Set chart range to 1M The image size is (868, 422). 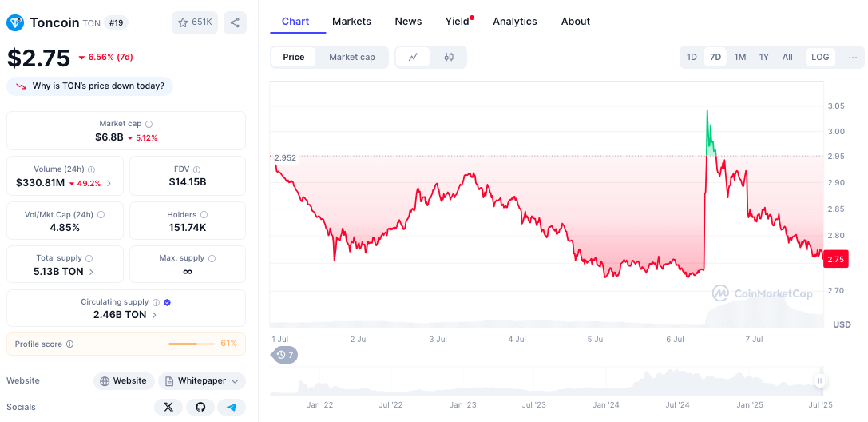[x=740, y=57]
